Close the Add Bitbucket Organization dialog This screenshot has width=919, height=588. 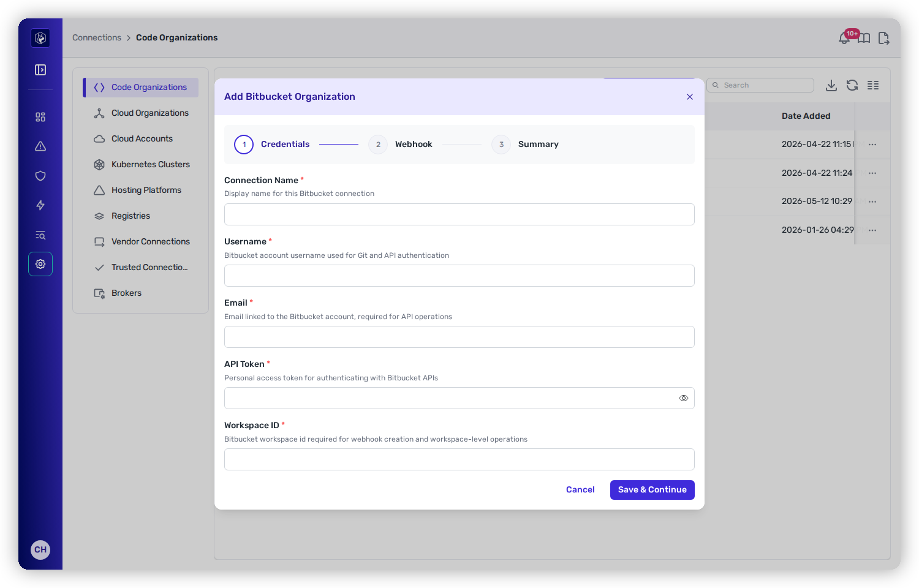point(690,97)
